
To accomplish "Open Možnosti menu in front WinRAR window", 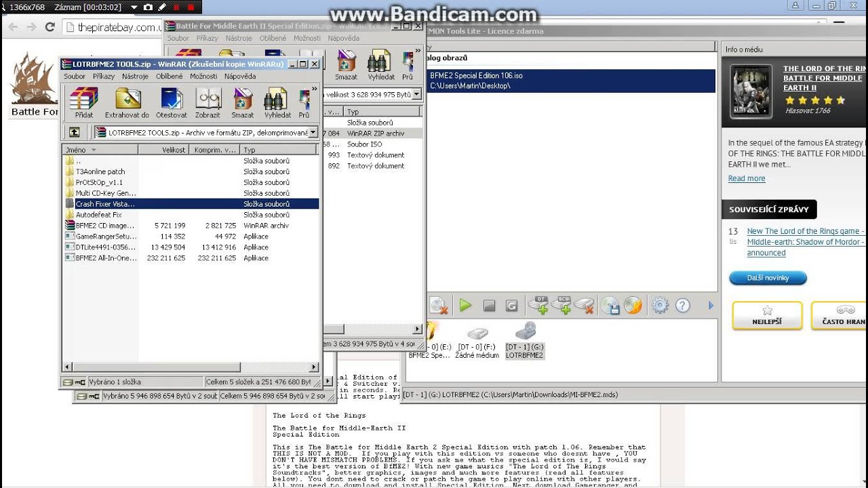I will click(203, 77).
